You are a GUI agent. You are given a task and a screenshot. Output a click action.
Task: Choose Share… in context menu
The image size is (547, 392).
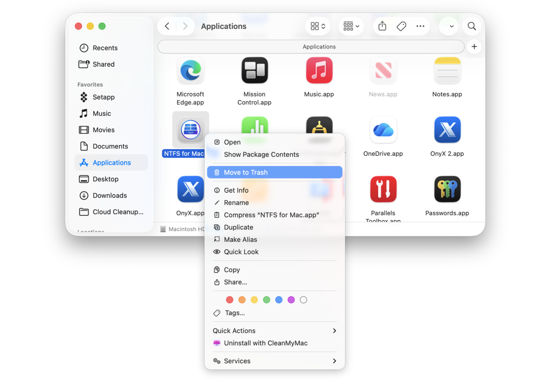(275, 282)
